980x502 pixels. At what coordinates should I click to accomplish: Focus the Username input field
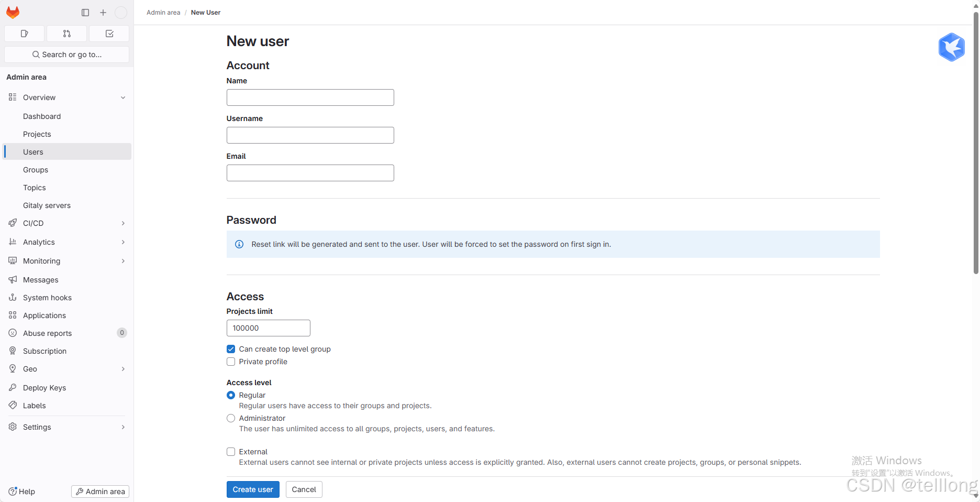[x=310, y=135]
